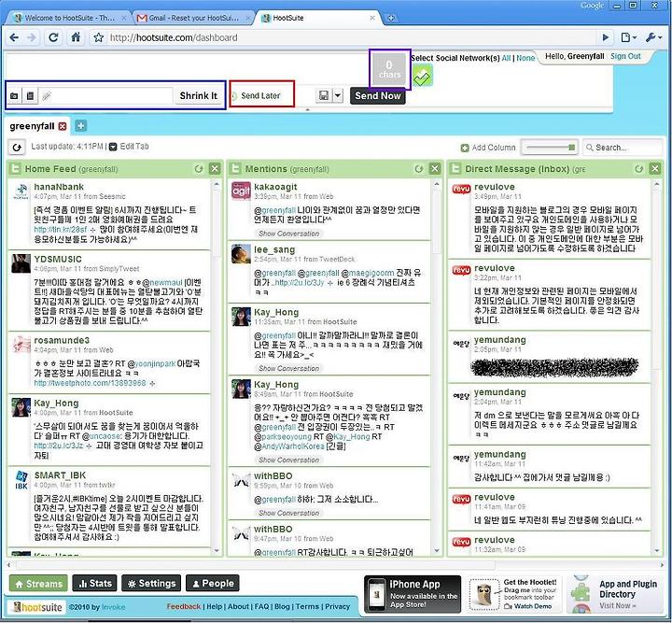672x623 pixels.
Task: Select the greenyfall dashboard tab
Action: click(x=32, y=126)
